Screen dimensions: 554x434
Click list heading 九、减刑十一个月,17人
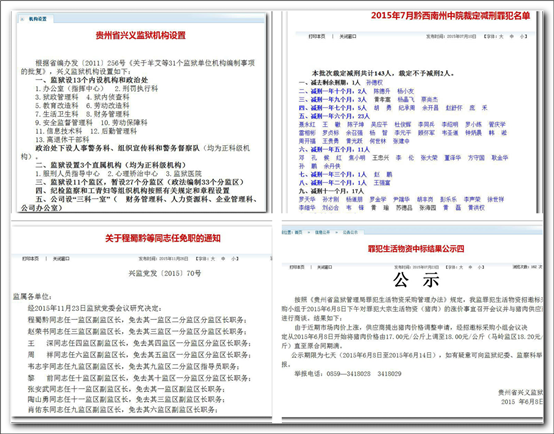tap(331, 191)
